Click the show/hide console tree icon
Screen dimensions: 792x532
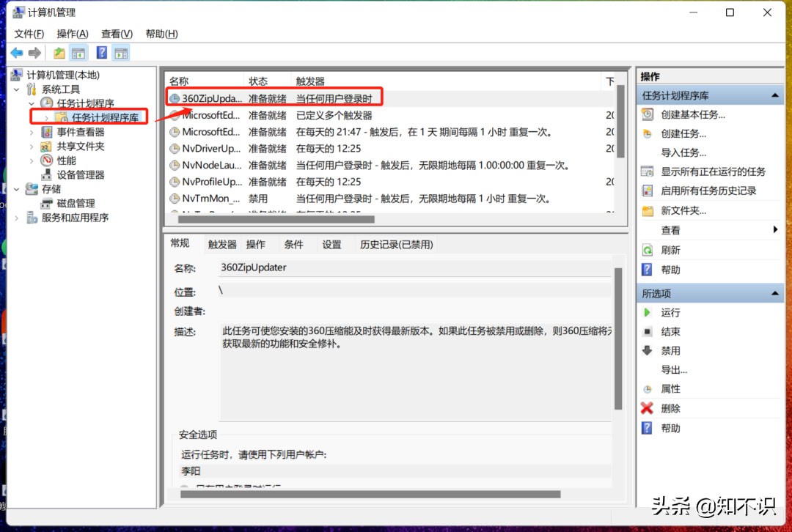point(78,53)
